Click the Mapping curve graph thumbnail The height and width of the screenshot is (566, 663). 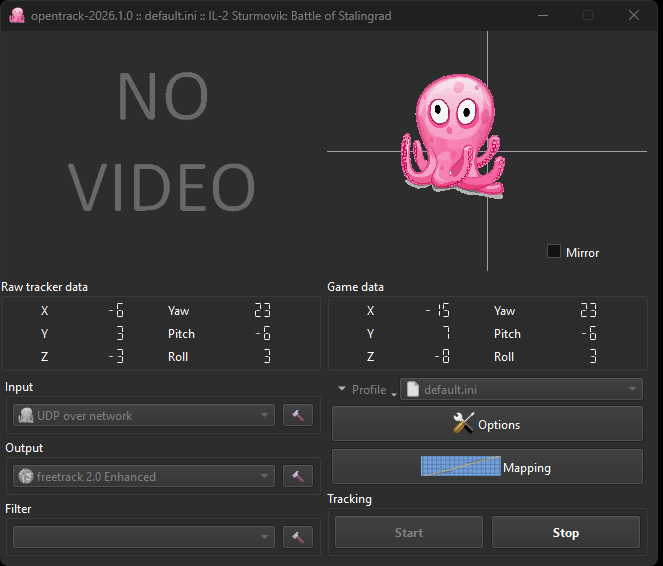tap(460, 466)
